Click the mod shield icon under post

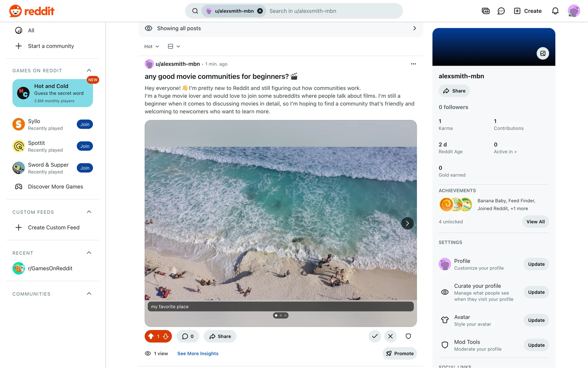pos(408,336)
